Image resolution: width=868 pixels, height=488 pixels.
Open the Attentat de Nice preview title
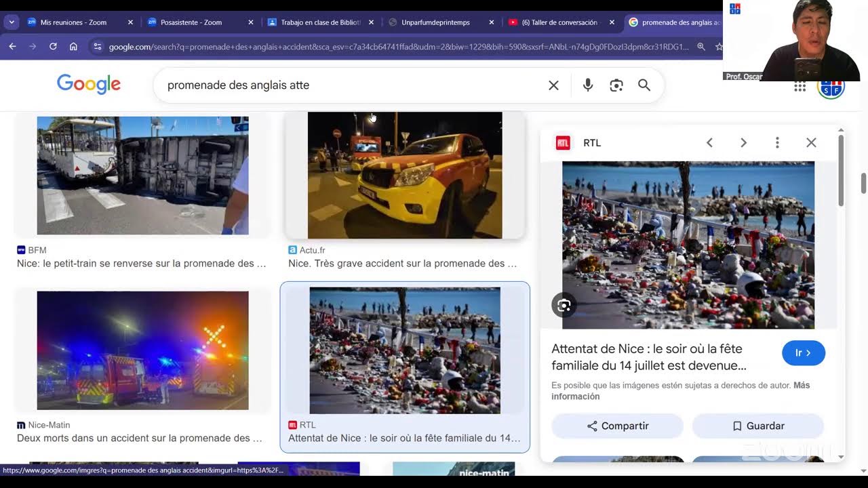649,357
